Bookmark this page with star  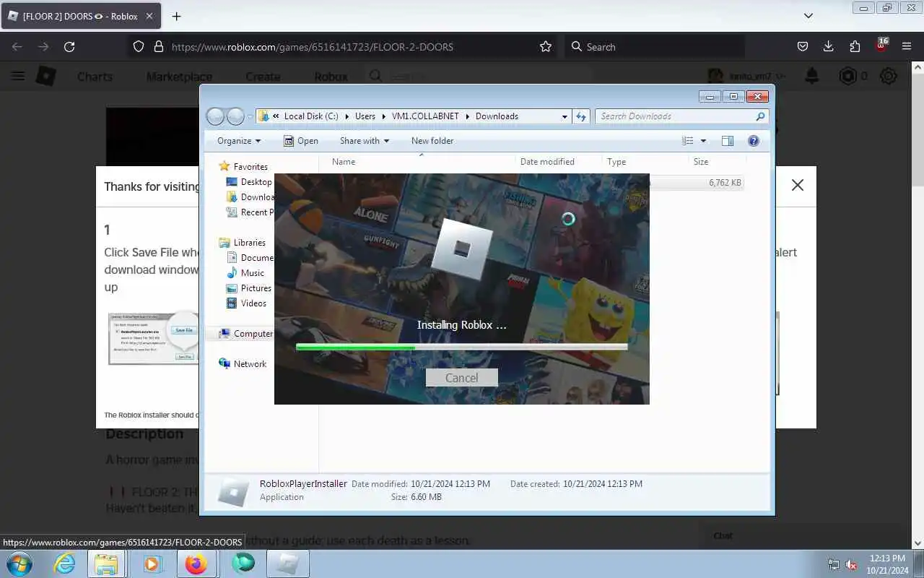[546, 47]
